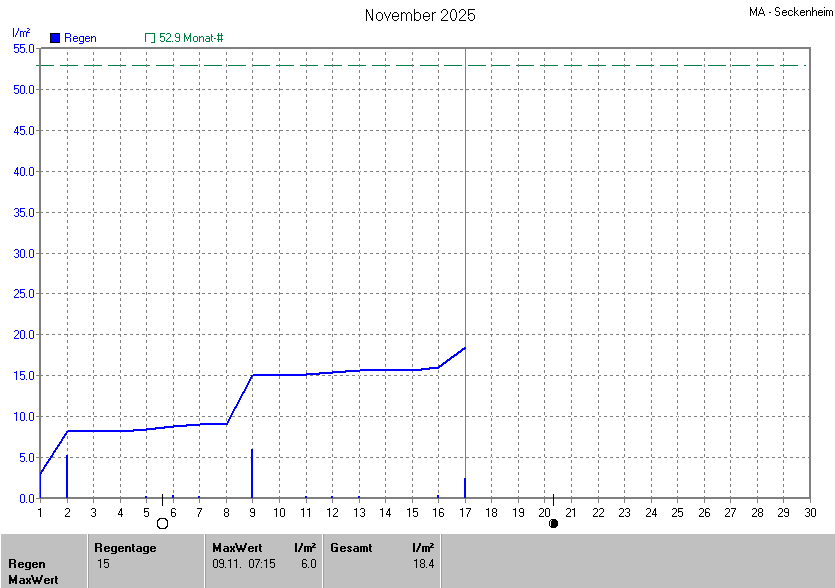The width and height of the screenshot is (835, 588).
Task: Click the Gesamt total 18.4 value
Action: 423,564
